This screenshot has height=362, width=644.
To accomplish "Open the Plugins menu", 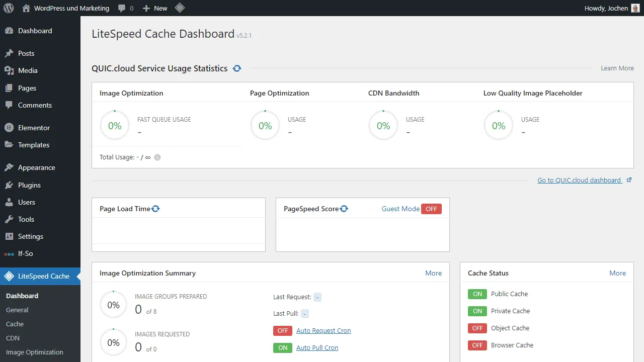I will tap(40, 185).
